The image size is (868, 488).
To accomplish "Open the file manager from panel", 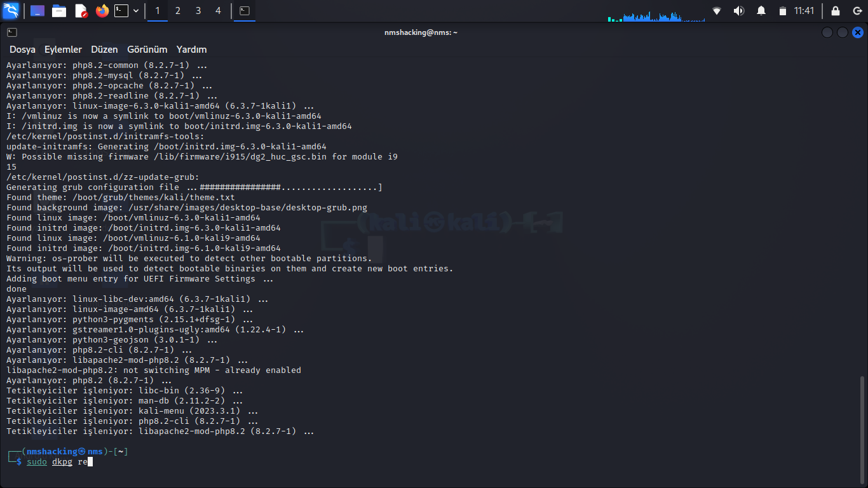I will pos(59,11).
